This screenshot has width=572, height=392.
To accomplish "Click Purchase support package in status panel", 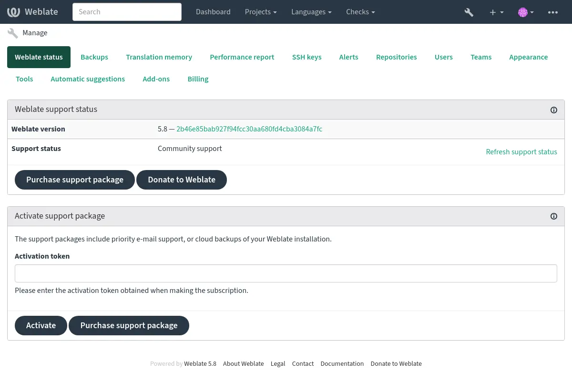I will [x=75, y=180].
